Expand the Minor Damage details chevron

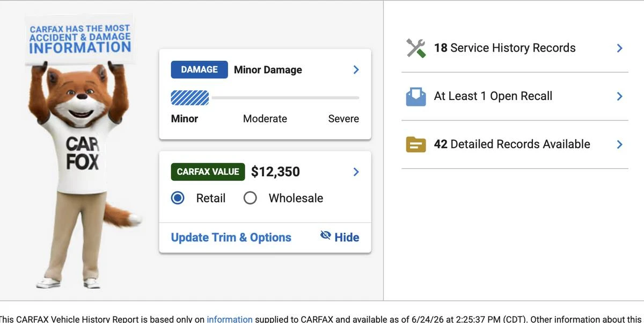(356, 70)
